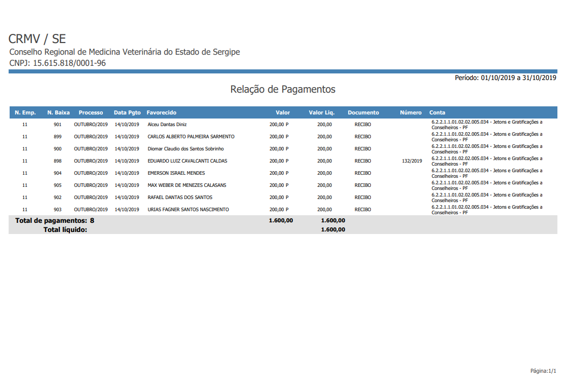Click the Data Pgto column header
The image size is (564, 392).
[x=127, y=112]
